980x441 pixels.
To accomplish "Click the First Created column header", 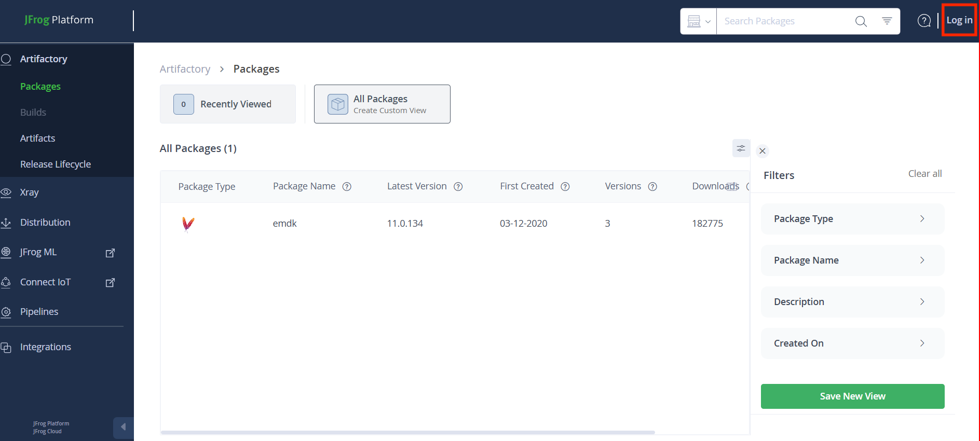I will (527, 186).
